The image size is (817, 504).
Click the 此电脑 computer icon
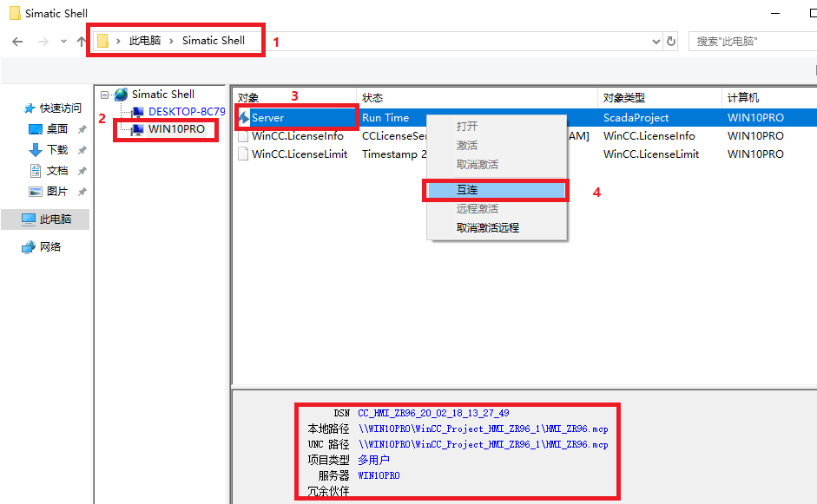coord(28,219)
